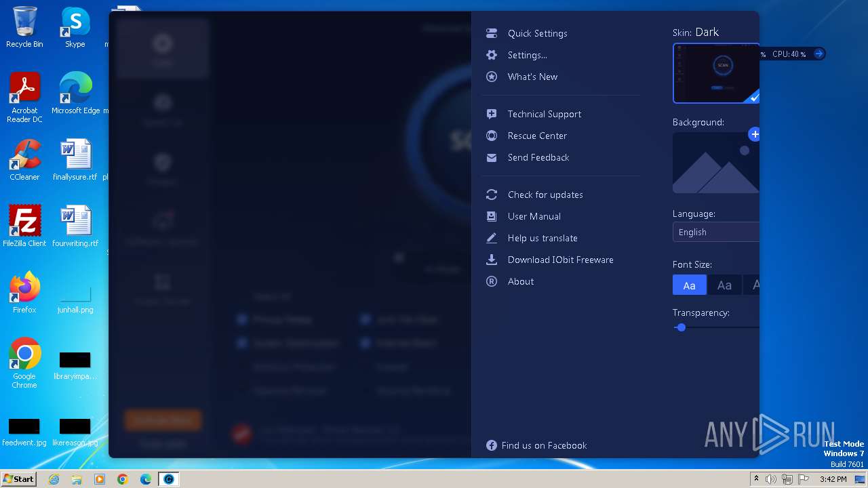Viewport: 868px width, 488px height.
Task: Click the background image placeholder
Action: [x=715, y=163]
